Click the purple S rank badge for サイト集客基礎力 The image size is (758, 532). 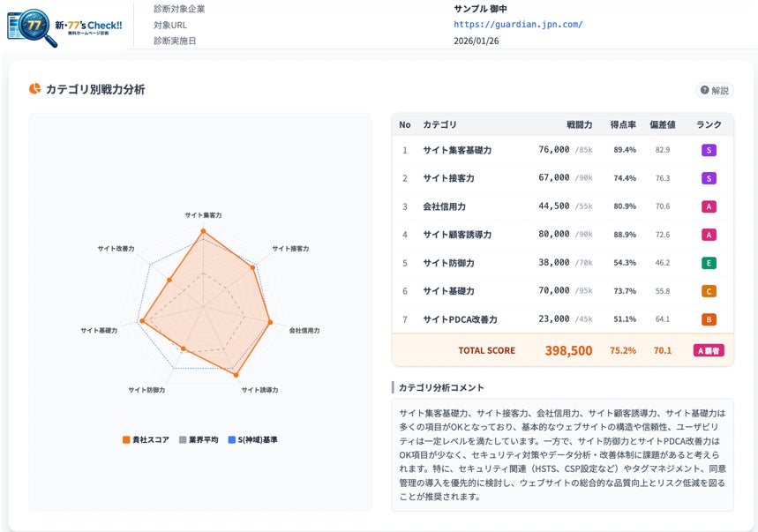click(x=709, y=150)
